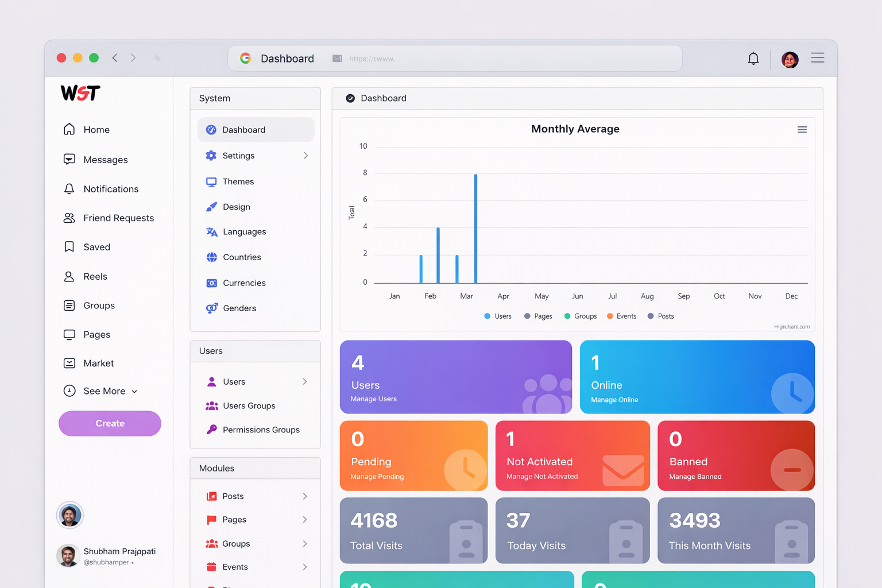Select the Genders icon
The image size is (882, 588).
[212, 308]
